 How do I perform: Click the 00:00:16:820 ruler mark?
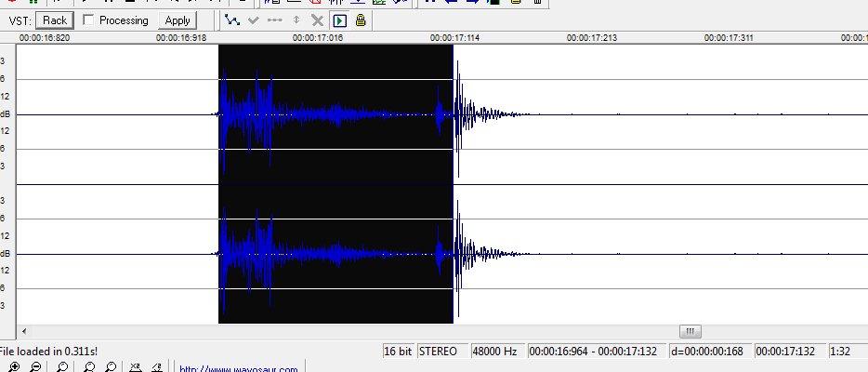click(x=45, y=37)
